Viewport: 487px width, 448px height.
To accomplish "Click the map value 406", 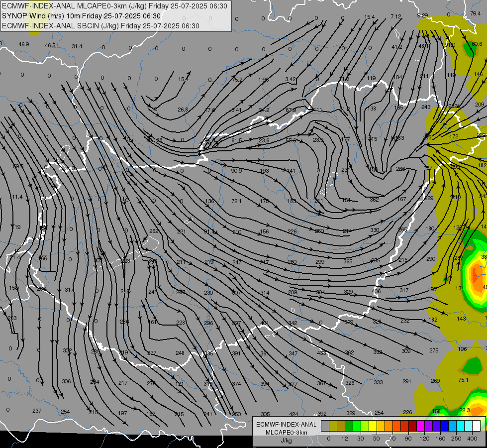I will (376, 291).
